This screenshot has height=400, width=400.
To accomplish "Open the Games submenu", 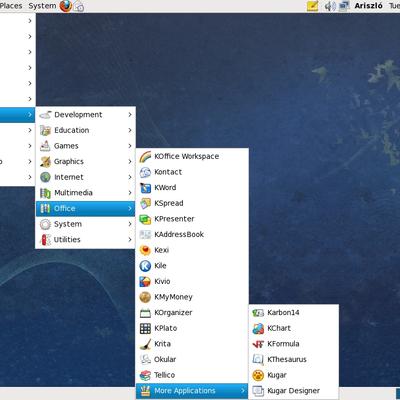I will (85, 146).
